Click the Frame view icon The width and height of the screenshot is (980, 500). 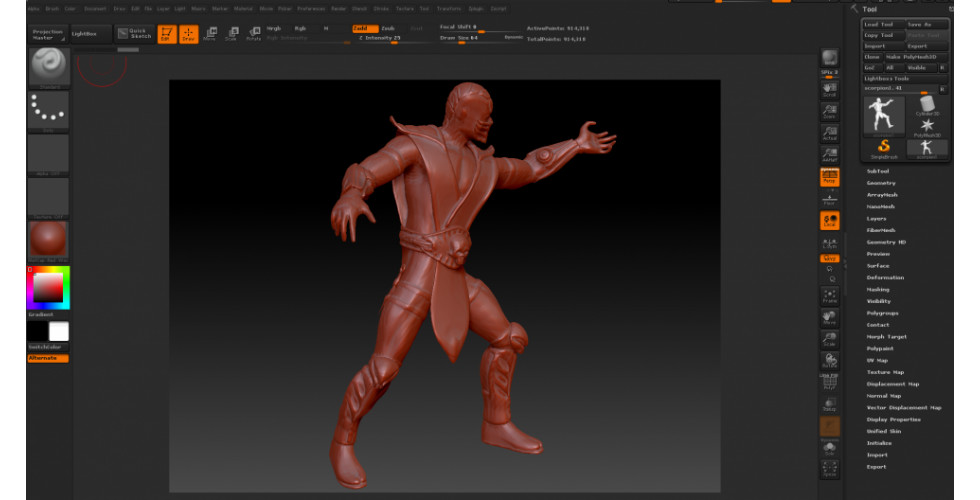[829, 295]
